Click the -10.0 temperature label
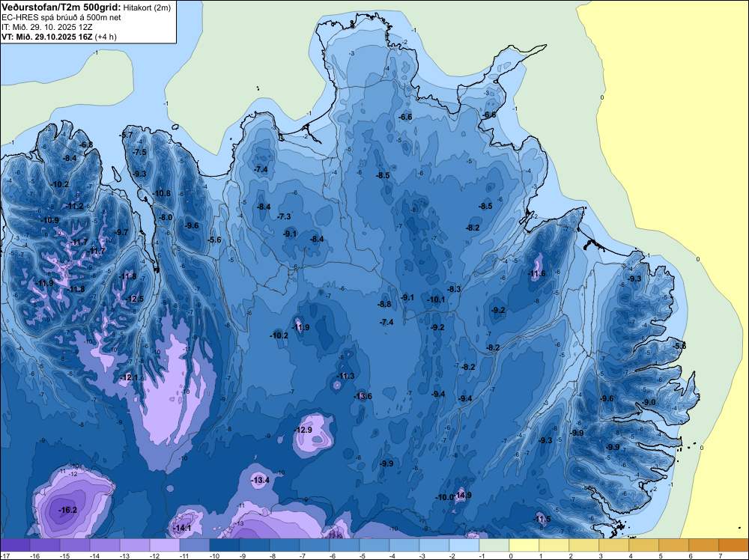749x560 pixels. (444, 497)
